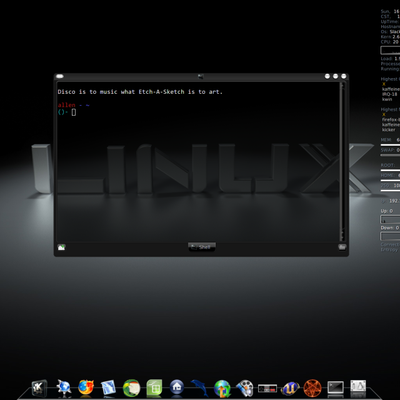
Task: Click the Konsole title bar center icon
Action: (x=201, y=77)
